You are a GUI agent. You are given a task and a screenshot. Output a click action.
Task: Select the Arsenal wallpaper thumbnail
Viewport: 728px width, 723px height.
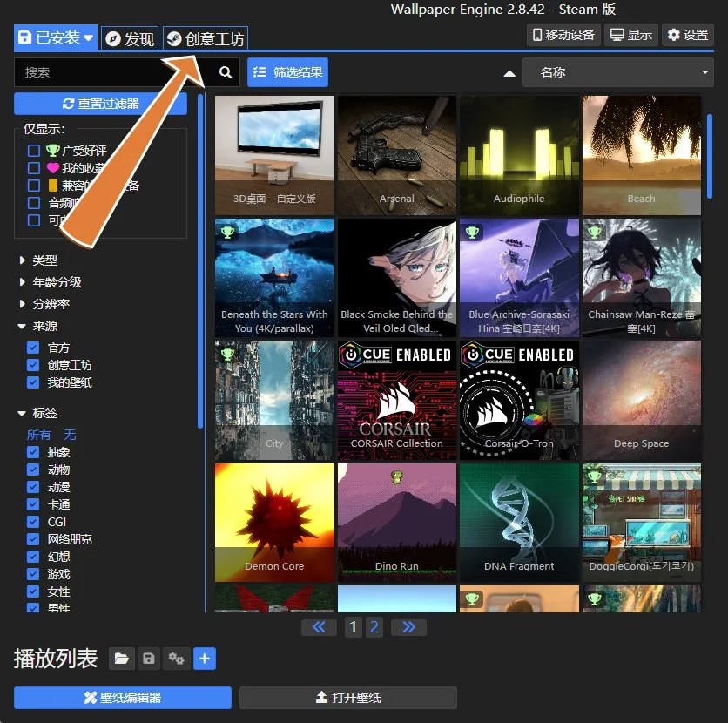click(397, 155)
